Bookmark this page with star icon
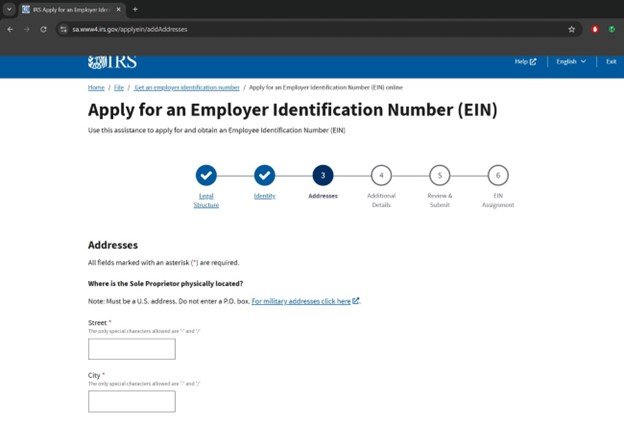Viewport: 624px width, 424px height. click(571, 29)
